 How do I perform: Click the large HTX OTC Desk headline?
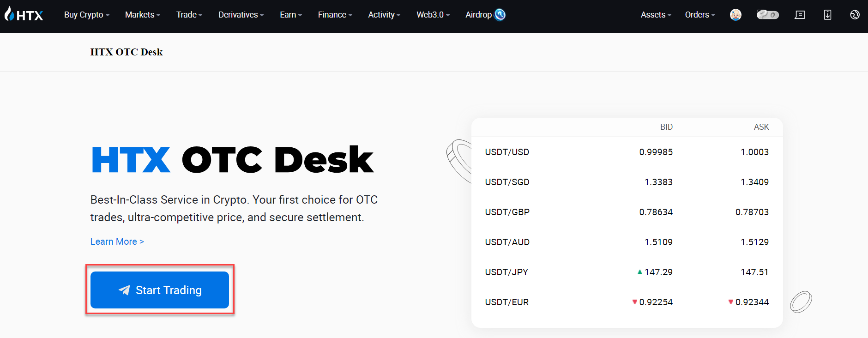(233, 160)
